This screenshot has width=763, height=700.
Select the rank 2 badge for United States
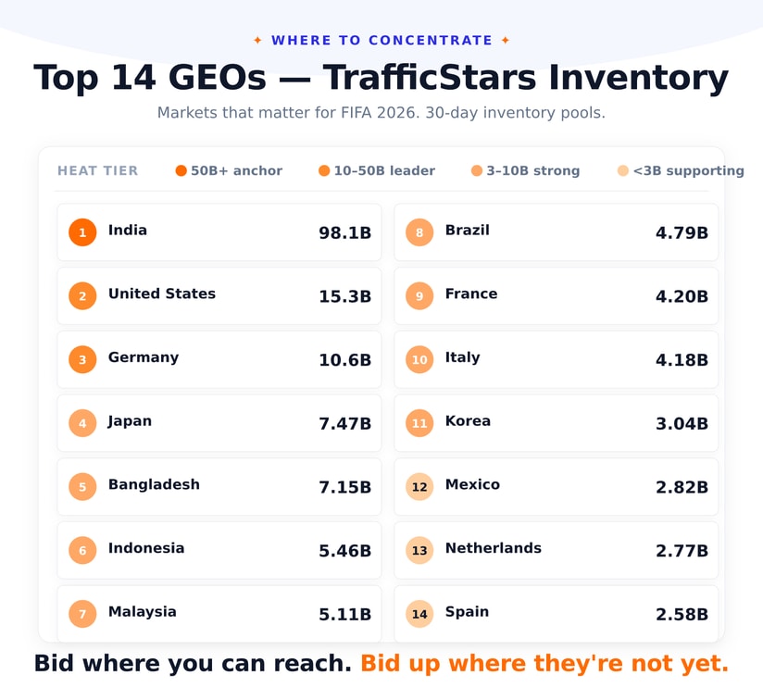click(x=82, y=295)
